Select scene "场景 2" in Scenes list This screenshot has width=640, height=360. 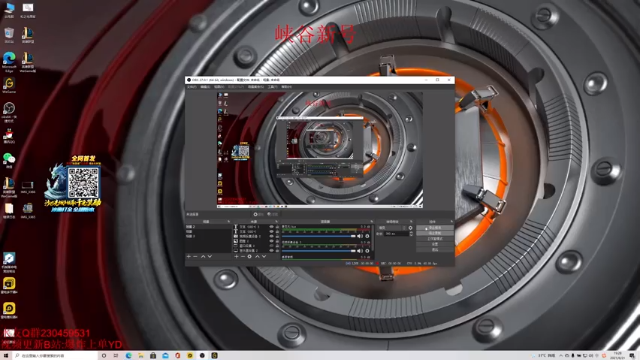click(x=209, y=227)
